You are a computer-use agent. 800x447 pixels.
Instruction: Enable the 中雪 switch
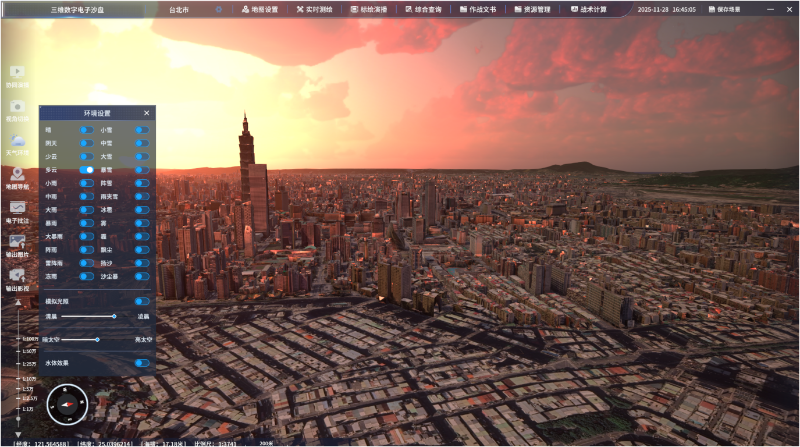pyautogui.click(x=142, y=143)
